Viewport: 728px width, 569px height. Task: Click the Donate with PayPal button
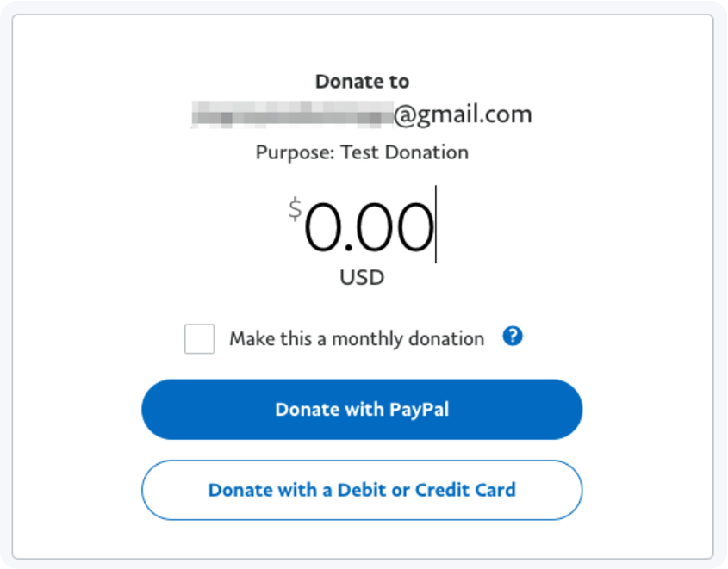coord(362,410)
